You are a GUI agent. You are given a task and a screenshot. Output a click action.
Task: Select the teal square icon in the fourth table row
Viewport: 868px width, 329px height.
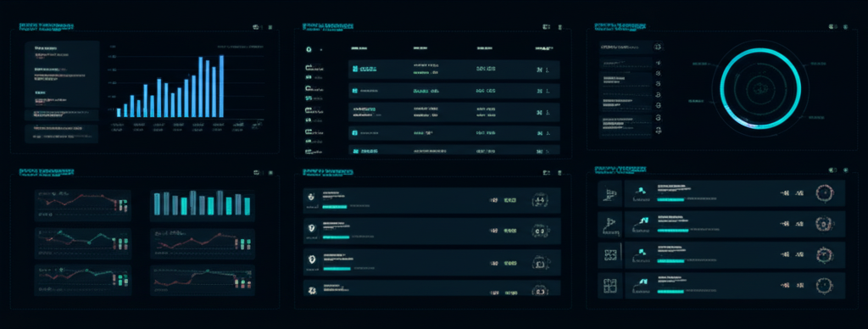355,133
